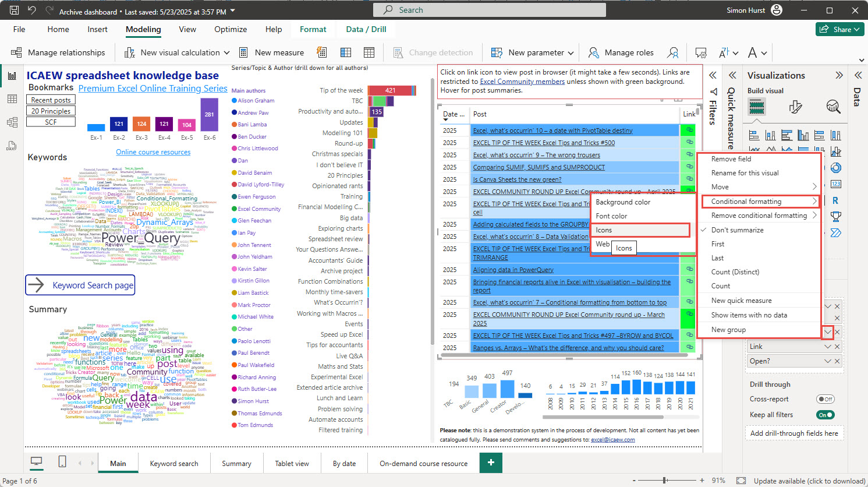Add a new page with plus button
The image size is (868, 487).
point(491,463)
